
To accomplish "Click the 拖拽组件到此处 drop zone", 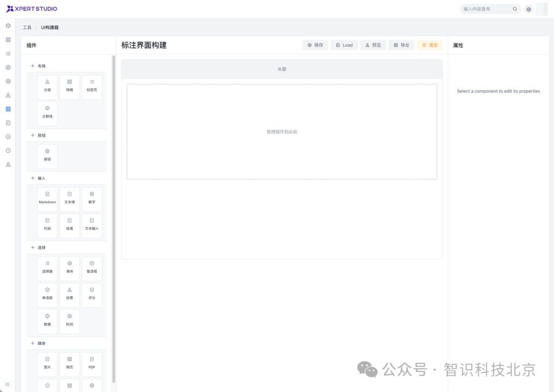I will click(x=282, y=131).
